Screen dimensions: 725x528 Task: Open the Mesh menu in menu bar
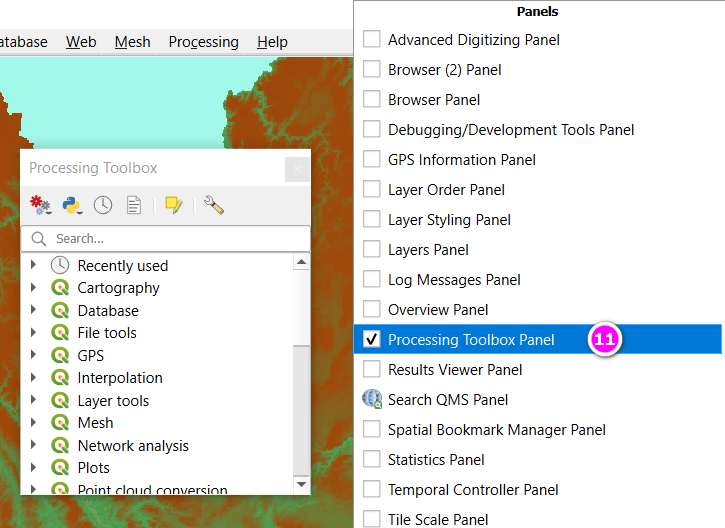pyautogui.click(x=133, y=42)
